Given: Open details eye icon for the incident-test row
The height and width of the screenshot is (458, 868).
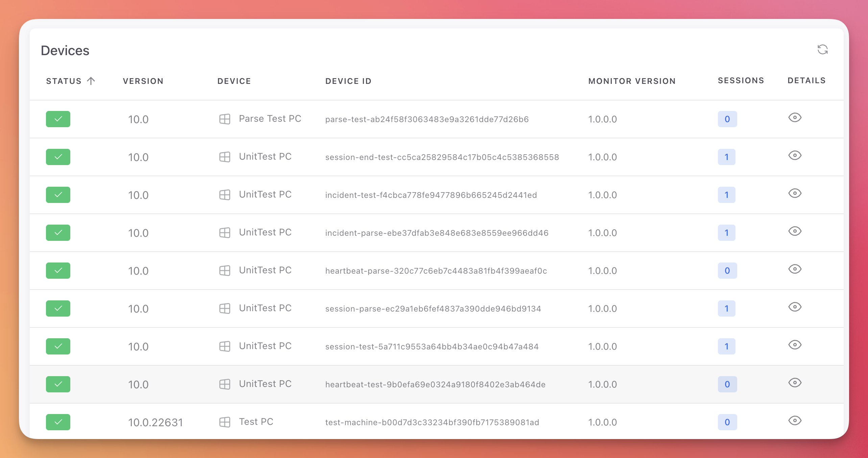Looking at the screenshot, I should click(795, 193).
